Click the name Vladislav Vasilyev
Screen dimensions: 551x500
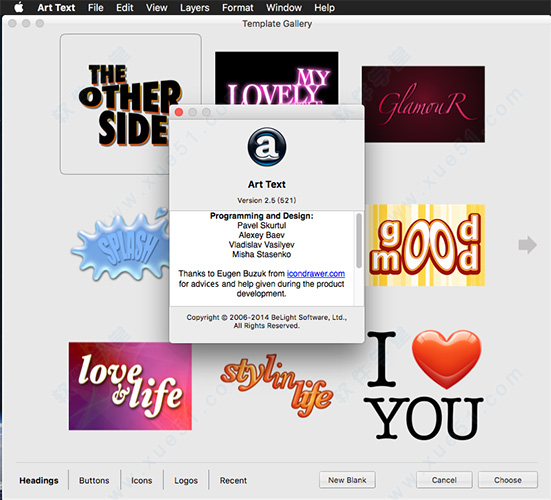coord(261,245)
